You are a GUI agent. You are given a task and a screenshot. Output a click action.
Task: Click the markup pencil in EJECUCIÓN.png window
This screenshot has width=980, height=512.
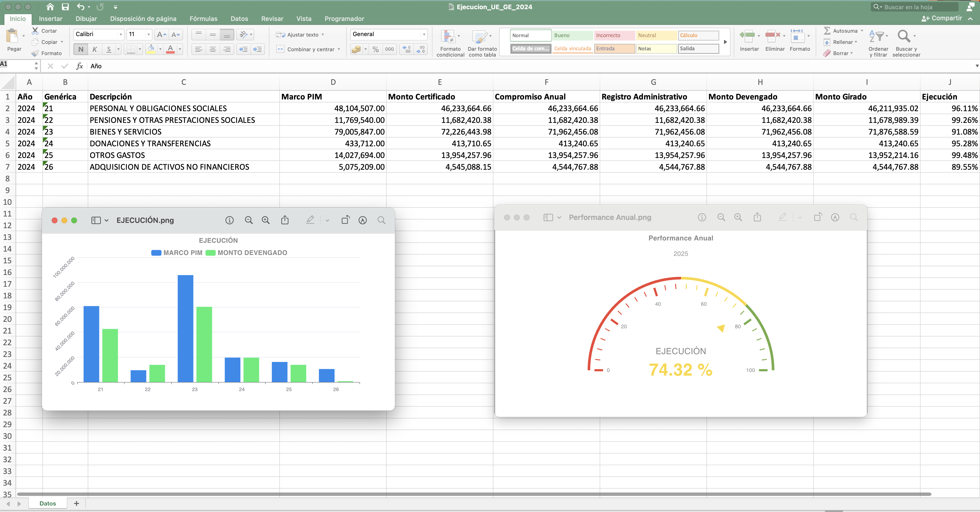[x=310, y=220]
